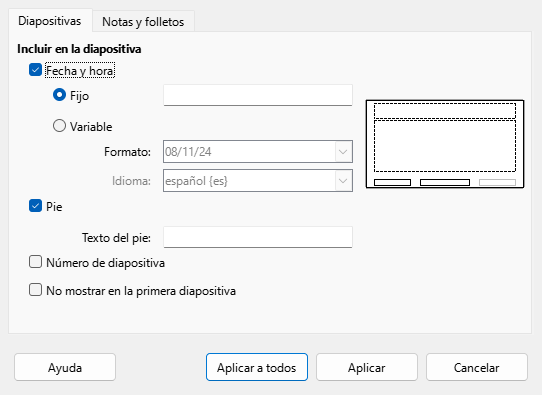This screenshot has height=395, width=542.
Task: Switch to the Notas y folletos tab
Action: pos(143,22)
